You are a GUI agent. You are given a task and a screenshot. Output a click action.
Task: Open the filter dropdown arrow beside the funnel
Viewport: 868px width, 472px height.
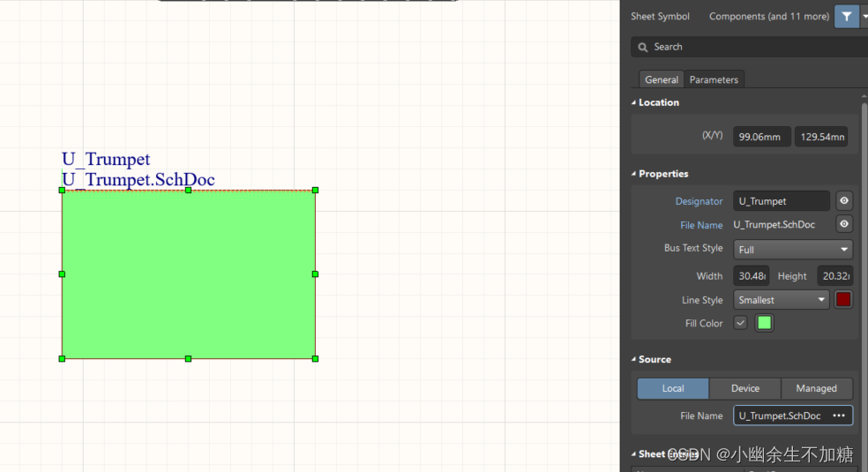tap(864, 17)
